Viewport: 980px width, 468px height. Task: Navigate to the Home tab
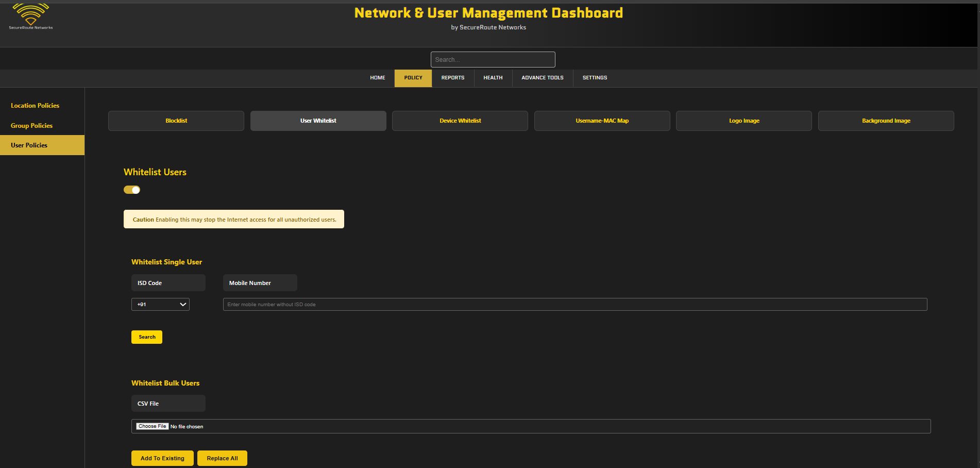[377, 78]
